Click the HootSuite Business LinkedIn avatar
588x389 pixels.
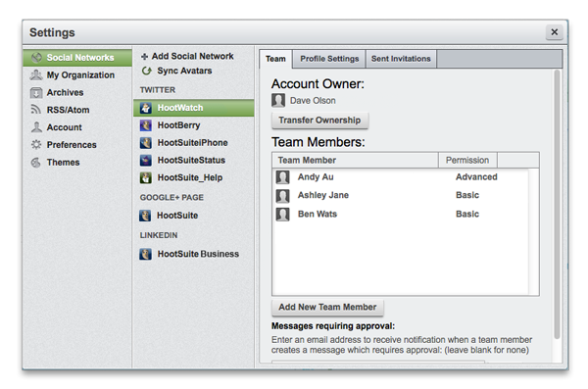click(x=145, y=254)
